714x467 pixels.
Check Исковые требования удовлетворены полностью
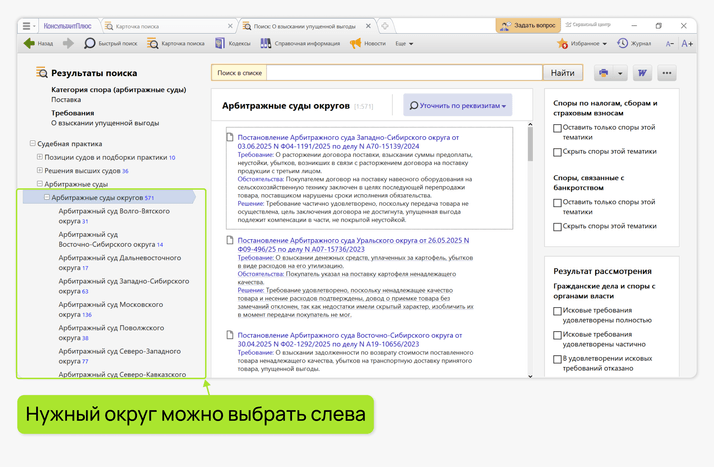pos(557,311)
